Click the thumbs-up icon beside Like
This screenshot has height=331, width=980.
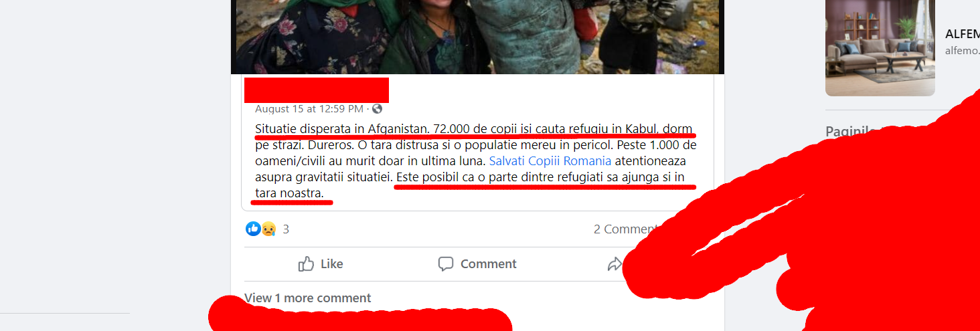point(306,264)
